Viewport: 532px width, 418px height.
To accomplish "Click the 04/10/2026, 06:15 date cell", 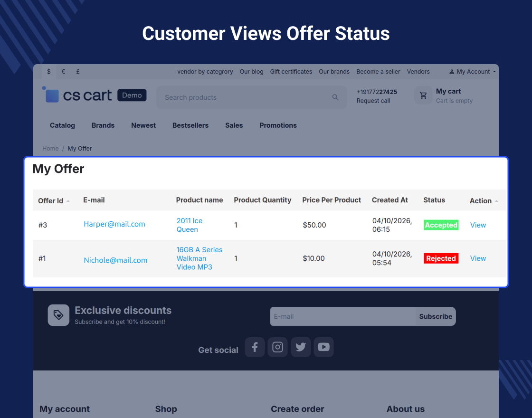I will pyautogui.click(x=392, y=225).
